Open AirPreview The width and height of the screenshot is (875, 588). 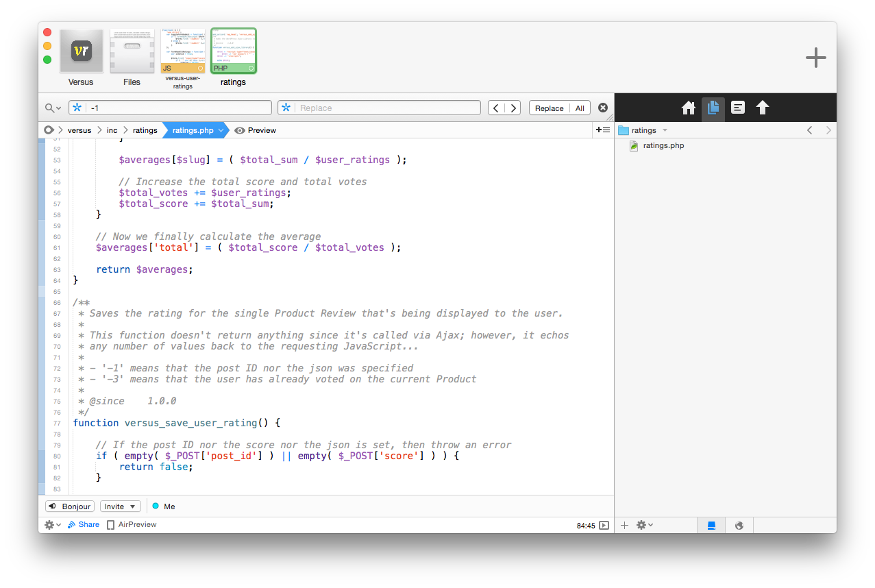131,525
